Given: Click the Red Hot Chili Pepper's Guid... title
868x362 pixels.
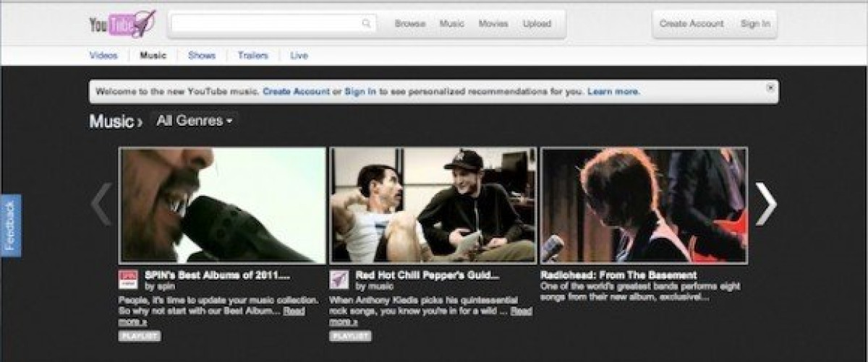Looking at the screenshot, I should tap(427, 275).
